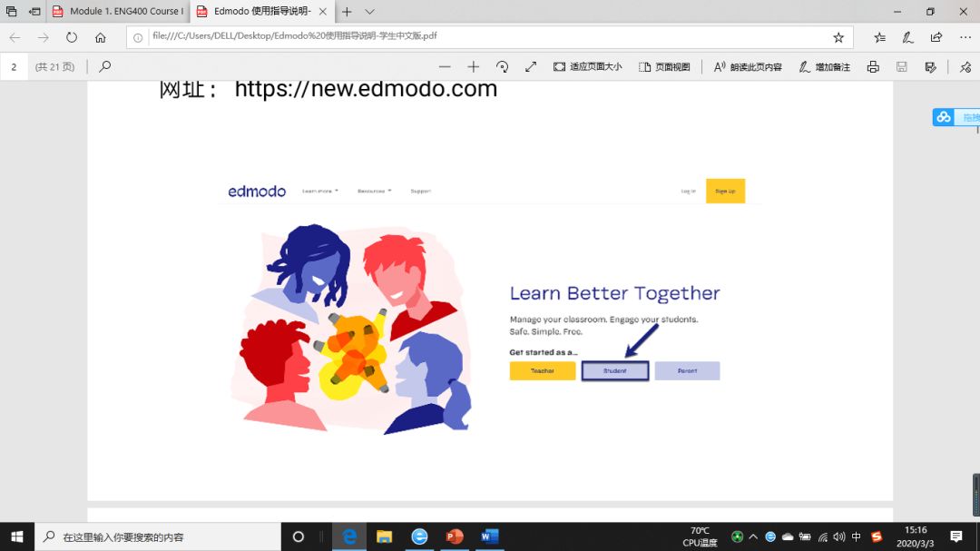Image resolution: width=980 pixels, height=551 pixels.
Task: Open the browser settings ellipsis menu
Action: (x=965, y=37)
